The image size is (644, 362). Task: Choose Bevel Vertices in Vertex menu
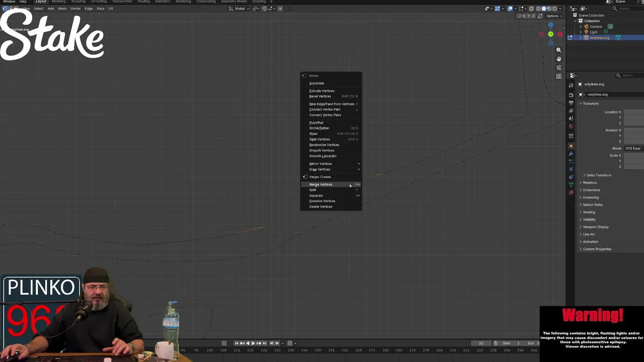pyautogui.click(x=331, y=96)
